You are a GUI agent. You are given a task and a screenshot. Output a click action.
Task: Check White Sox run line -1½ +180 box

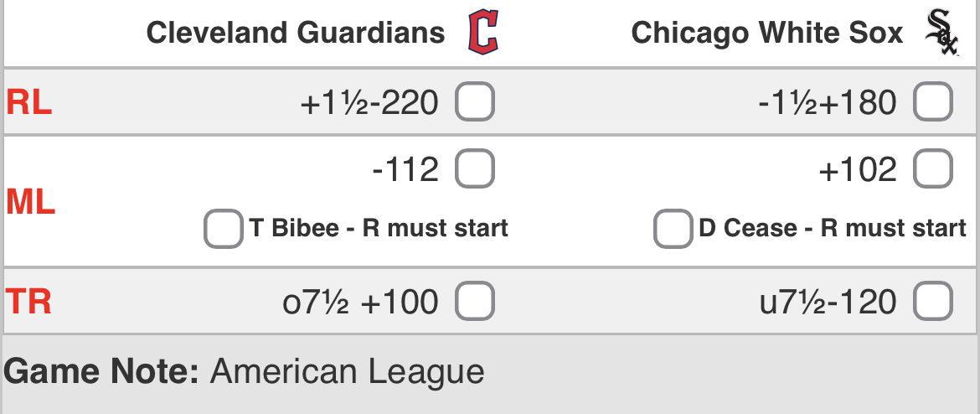933,103
